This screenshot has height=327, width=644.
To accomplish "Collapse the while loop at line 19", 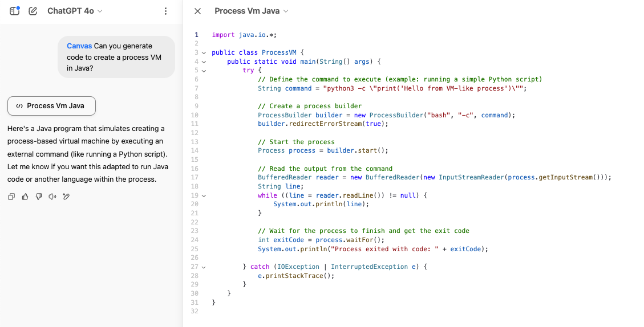I will pyautogui.click(x=204, y=195).
